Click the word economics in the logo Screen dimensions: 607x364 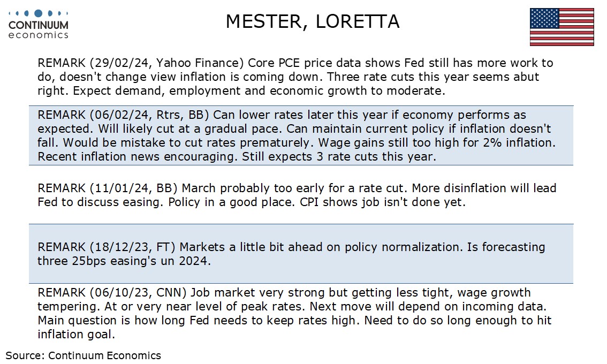(x=39, y=35)
